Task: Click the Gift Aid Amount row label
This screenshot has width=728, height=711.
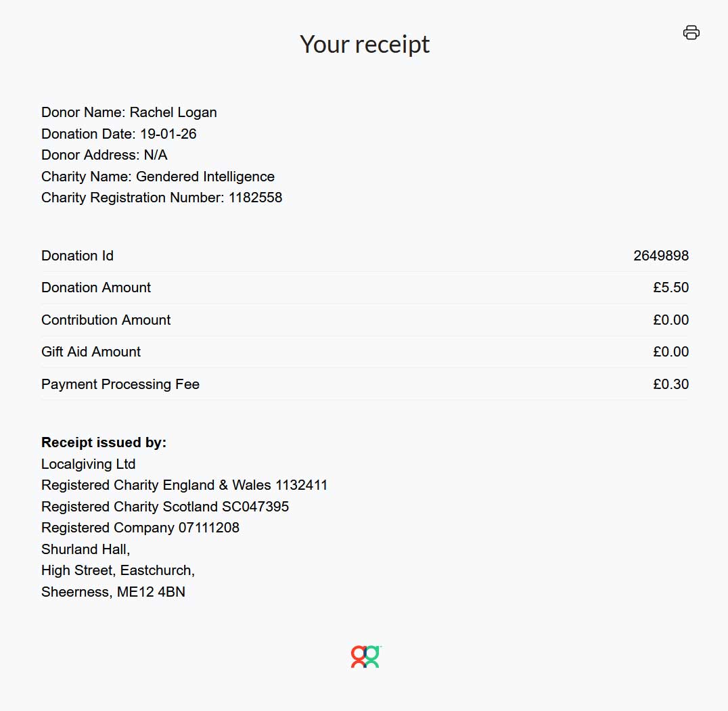Action: pyautogui.click(x=91, y=352)
